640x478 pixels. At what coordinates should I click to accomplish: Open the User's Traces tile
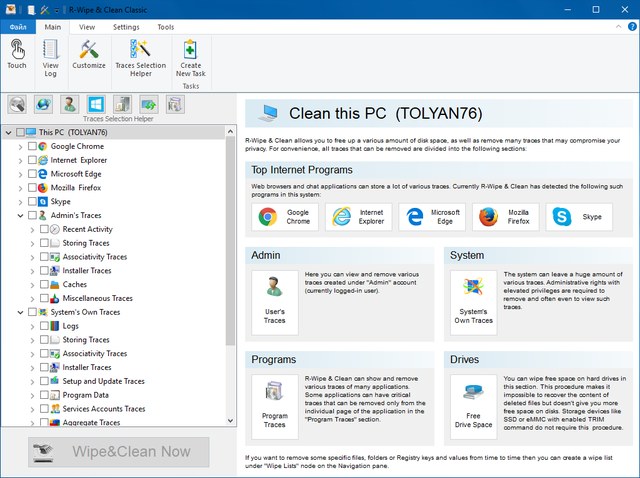[274, 302]
